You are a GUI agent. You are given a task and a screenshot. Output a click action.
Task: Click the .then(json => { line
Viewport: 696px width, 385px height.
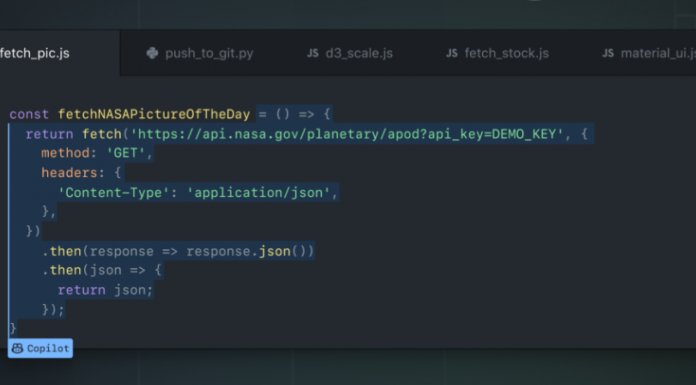click(102, 270)
